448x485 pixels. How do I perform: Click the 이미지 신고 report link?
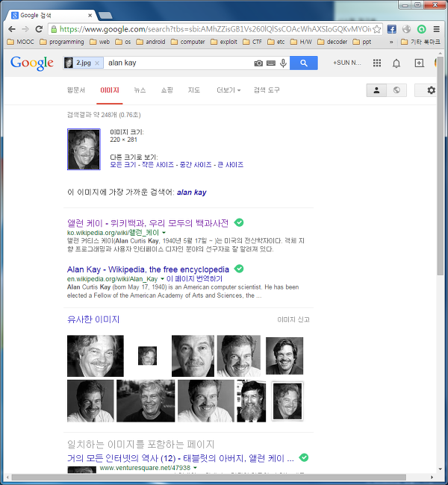(x=293, y=319)
